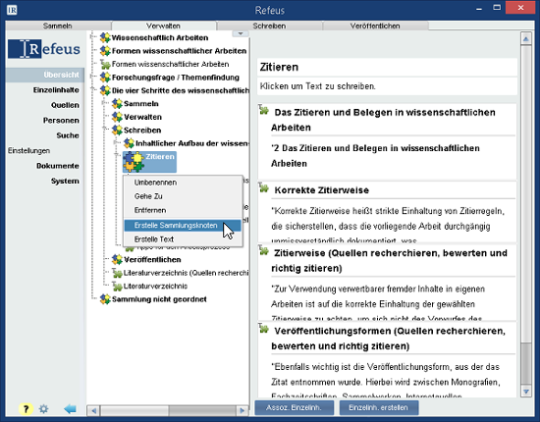The height and width of the screenshot is (422, 540).
Task: Expand the Inhaltlicher Aufbau tree node
Action: click(x=116, y=142)
